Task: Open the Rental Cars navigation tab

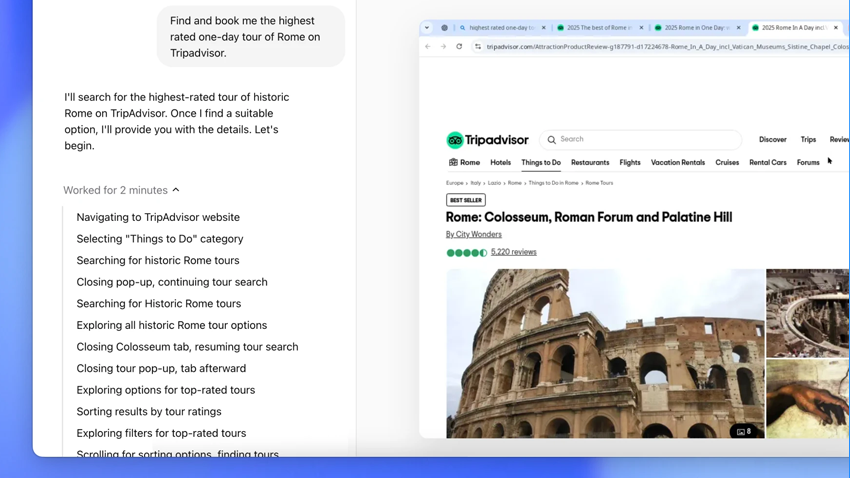Action: point(768,163)
